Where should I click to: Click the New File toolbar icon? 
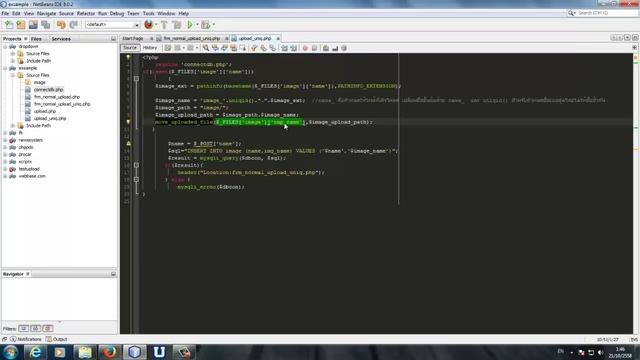[9, 25]
